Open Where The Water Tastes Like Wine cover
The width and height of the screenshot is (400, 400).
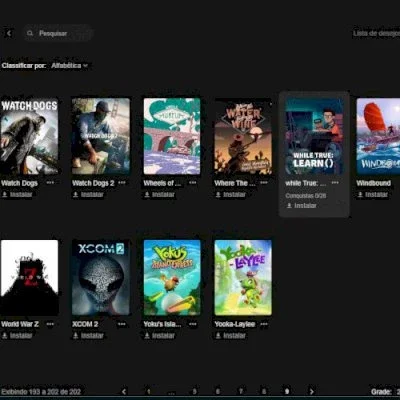(243, 136)
